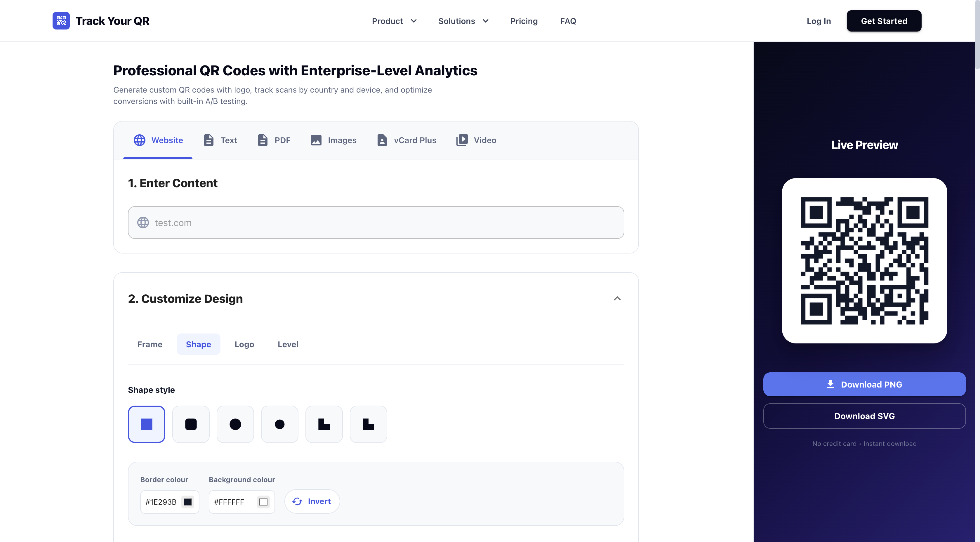Screen dimensions: 980x542
Task: Open the Images QR code type
Action: coord(334,140)
